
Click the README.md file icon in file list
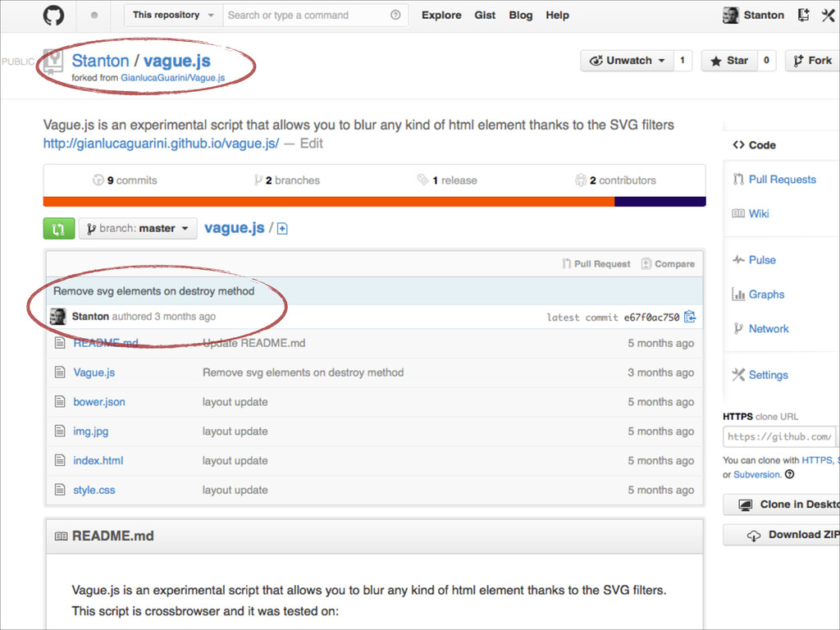pyautogui.click(x=60, y=343)
